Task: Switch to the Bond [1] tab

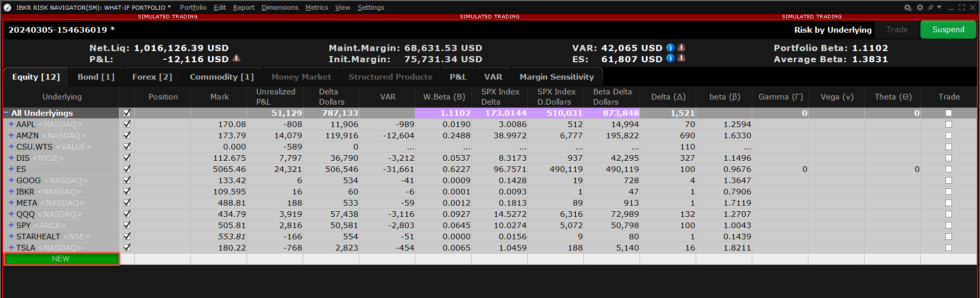Action: [96, 77]
